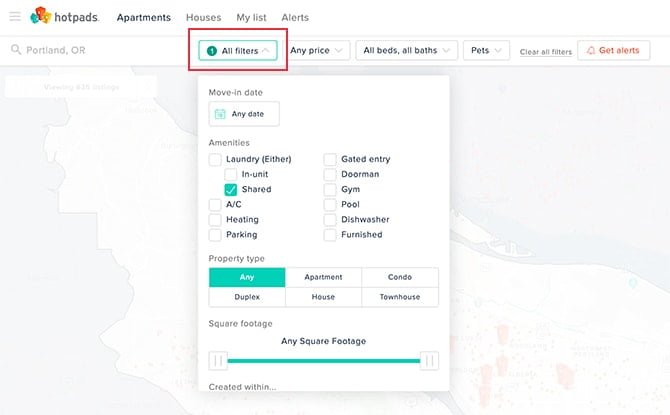This screenshot has height=415, width=670.
Task: Expand the Pets filter dropdown
Action: 487,50
